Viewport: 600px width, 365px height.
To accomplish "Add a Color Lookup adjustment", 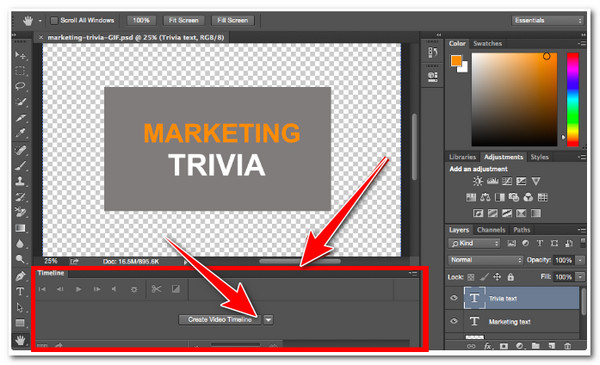I will point(543,197).
